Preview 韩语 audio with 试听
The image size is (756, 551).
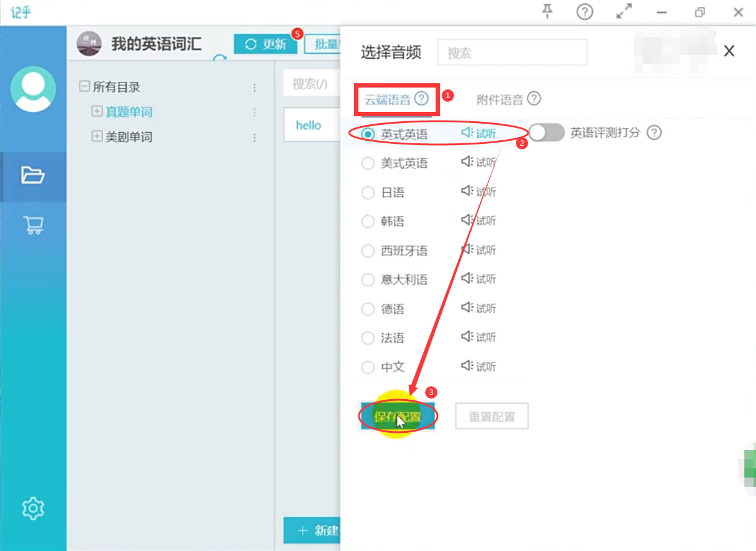tap(478, 220)
